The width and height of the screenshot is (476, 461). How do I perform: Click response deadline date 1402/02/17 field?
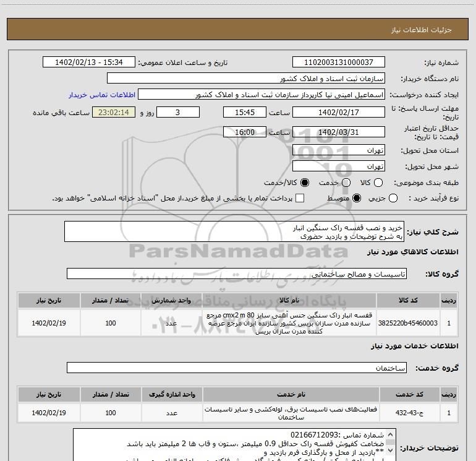[339, 112]
